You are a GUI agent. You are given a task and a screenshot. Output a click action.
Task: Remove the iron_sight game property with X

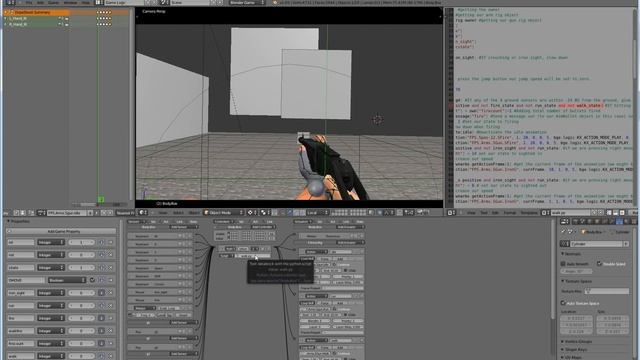click(x=110, y=293)
